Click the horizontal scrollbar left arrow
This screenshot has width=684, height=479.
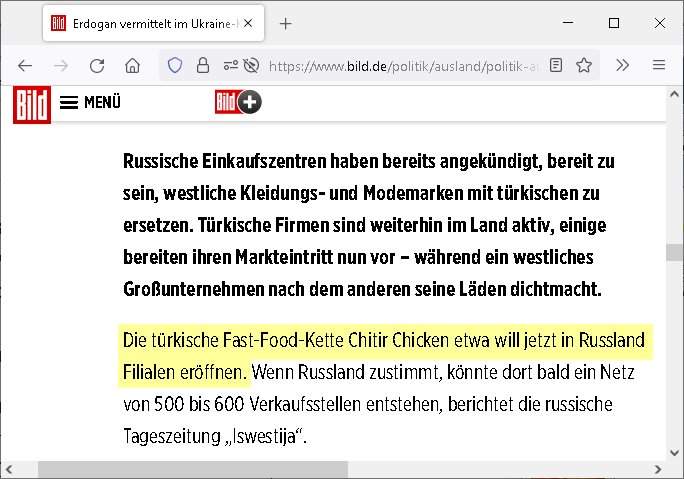(x=9, y=470)
